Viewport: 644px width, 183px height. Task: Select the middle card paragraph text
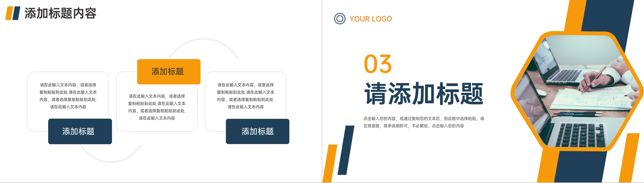(157, 107)
